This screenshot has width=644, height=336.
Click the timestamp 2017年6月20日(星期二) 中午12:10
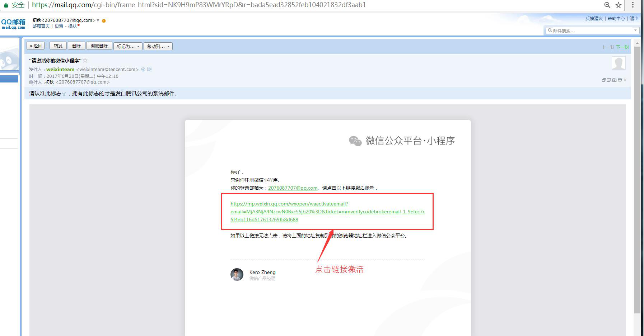[82, 76]
